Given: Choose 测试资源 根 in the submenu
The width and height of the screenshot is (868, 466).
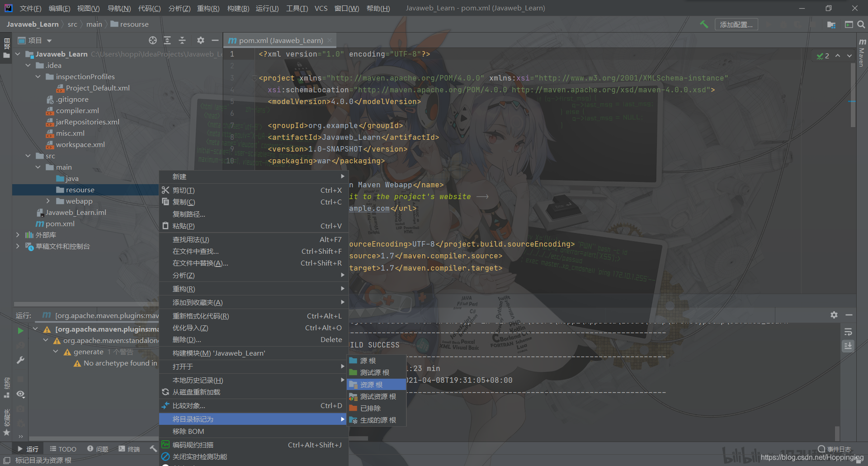Looking at the screenshot, I should [376, 396].
